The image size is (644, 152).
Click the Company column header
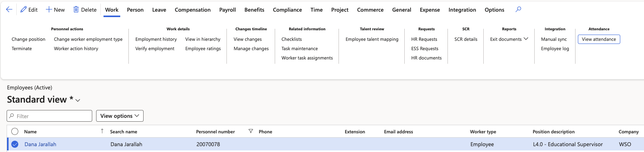click(x=628, y=132)
